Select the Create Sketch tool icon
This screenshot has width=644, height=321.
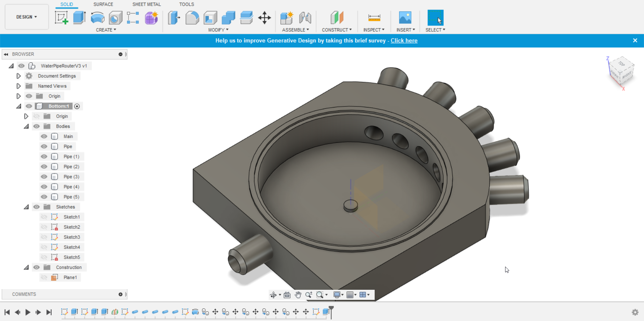tap(61, 17)
